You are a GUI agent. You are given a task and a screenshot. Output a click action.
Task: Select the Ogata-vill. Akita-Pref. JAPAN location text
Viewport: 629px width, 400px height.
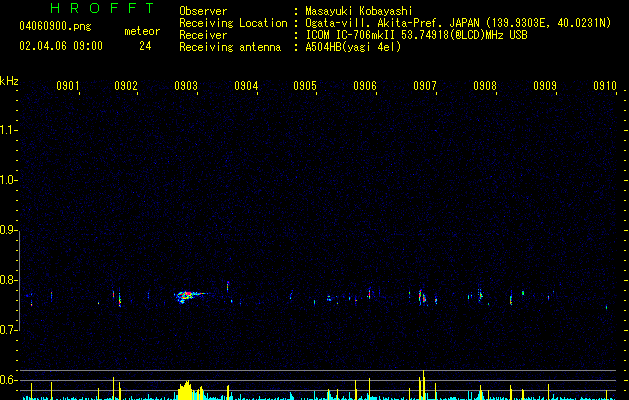458,23
